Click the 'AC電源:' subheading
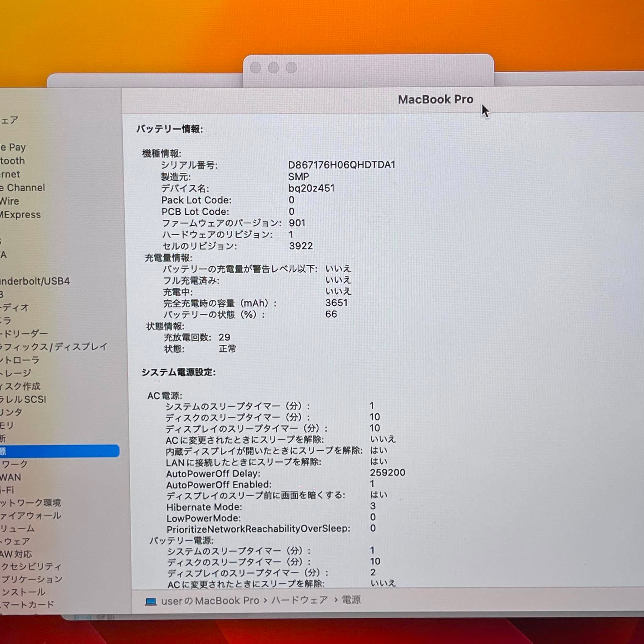Viewport: 644px width, 644px height. click(x=165, y=396)
